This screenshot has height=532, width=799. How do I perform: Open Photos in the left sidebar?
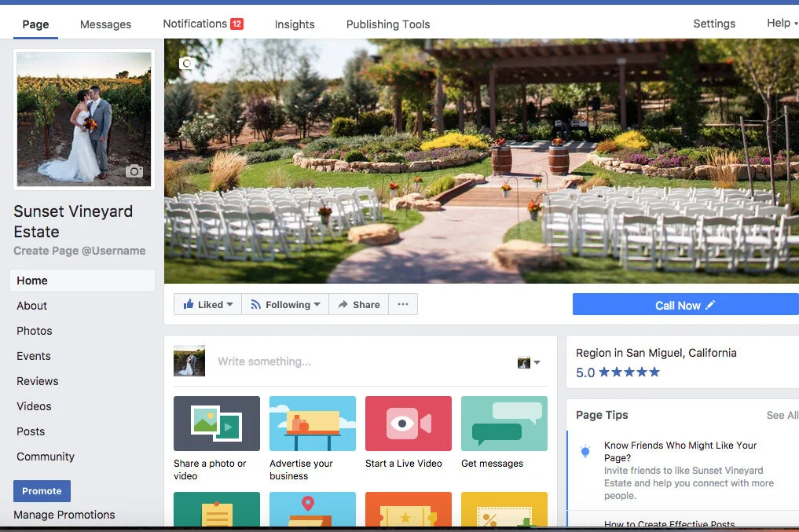(x=34, y=331)
